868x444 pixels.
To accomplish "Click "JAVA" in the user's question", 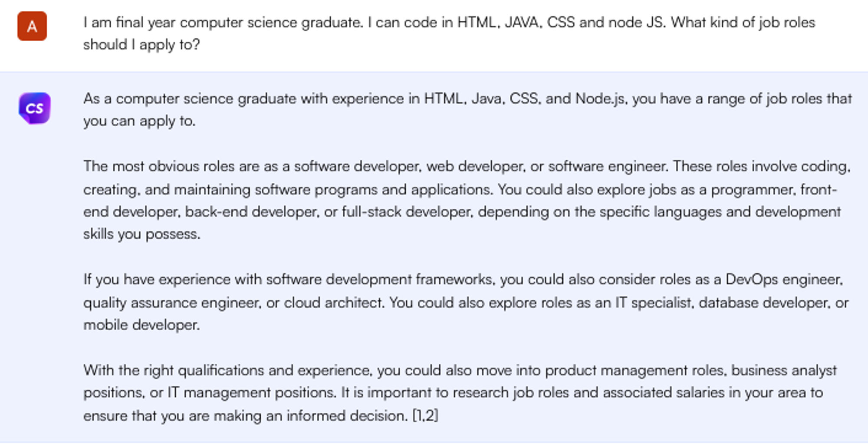I will [x=521, y=22].
